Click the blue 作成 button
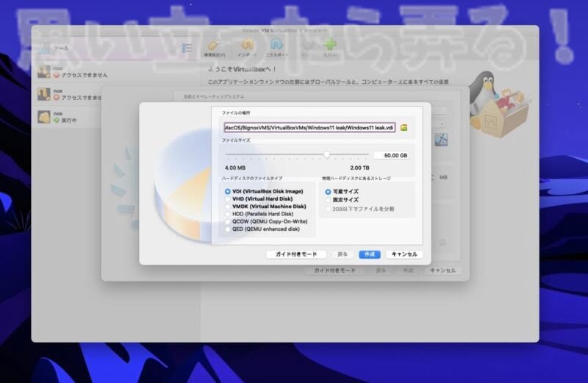This screenshot has width=588, height=383. (x=370, y=254)
